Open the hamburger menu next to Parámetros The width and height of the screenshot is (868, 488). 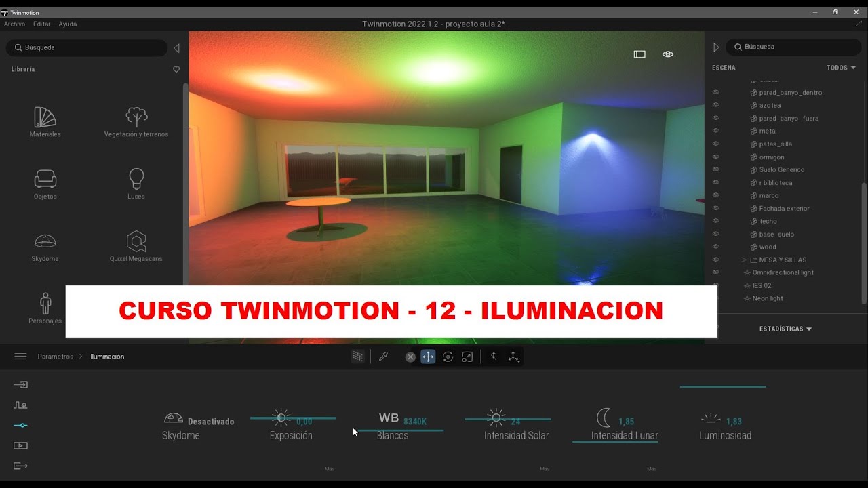[x=20, y=357]
